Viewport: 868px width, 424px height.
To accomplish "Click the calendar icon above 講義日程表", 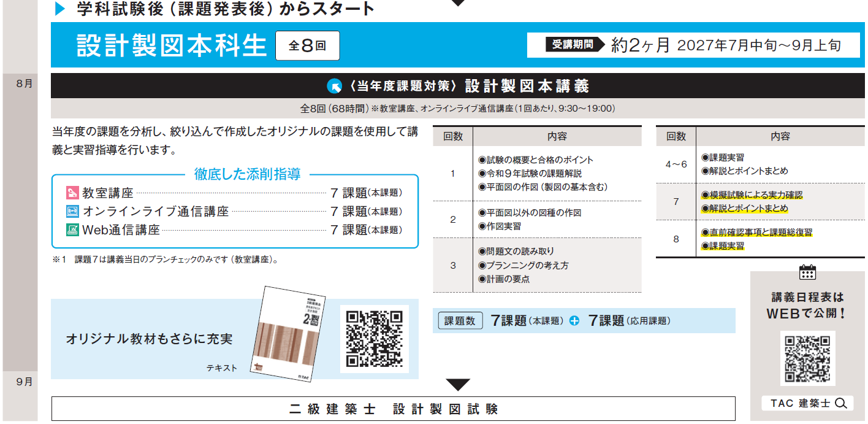I will click(807, 273).
